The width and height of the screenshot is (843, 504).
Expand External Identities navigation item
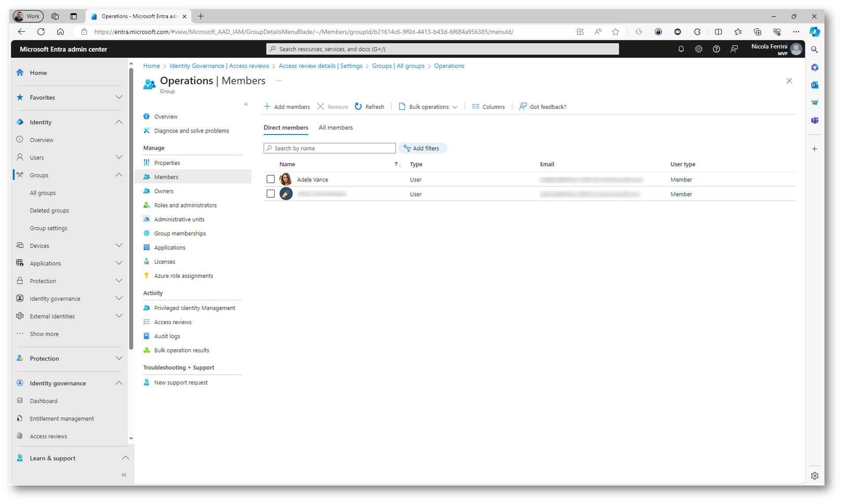pyautogui.click(x=119, y=316)
